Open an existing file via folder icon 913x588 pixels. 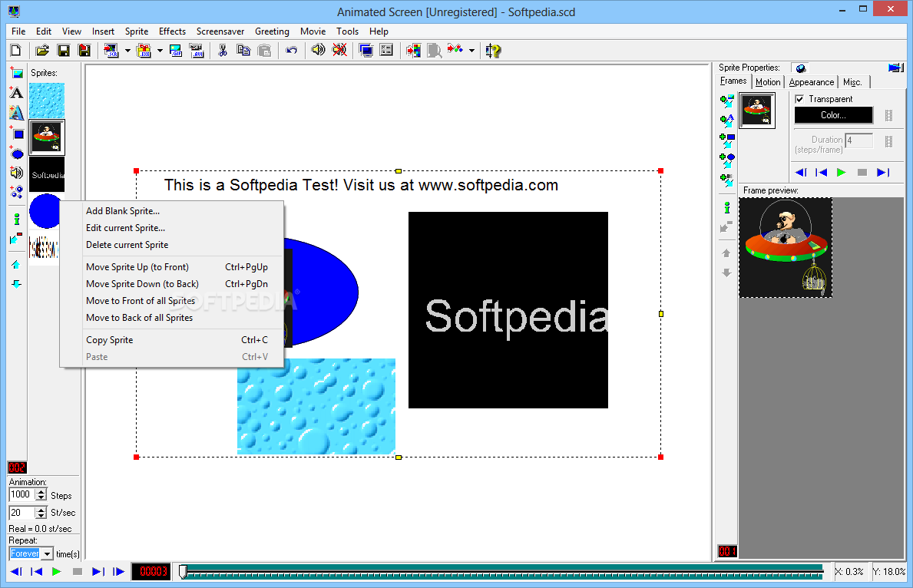42,51
